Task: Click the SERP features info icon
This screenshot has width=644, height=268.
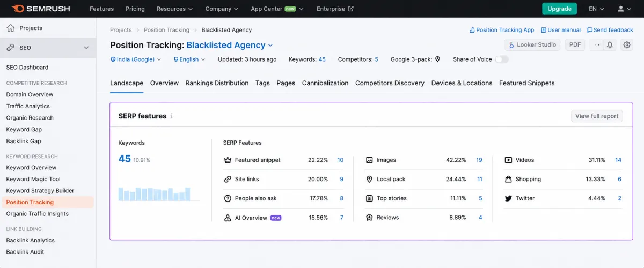Action: (x=172, y=116)
